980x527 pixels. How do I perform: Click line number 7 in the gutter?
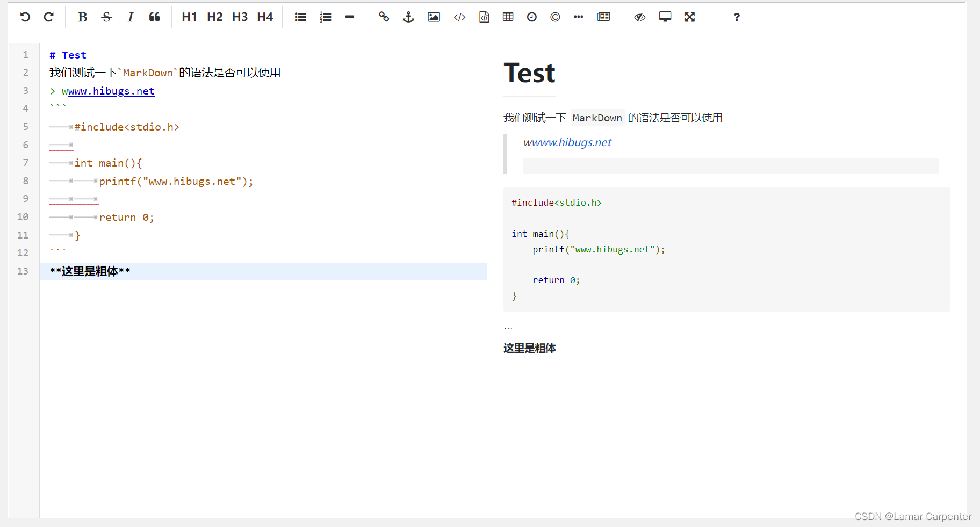[25, 163]
